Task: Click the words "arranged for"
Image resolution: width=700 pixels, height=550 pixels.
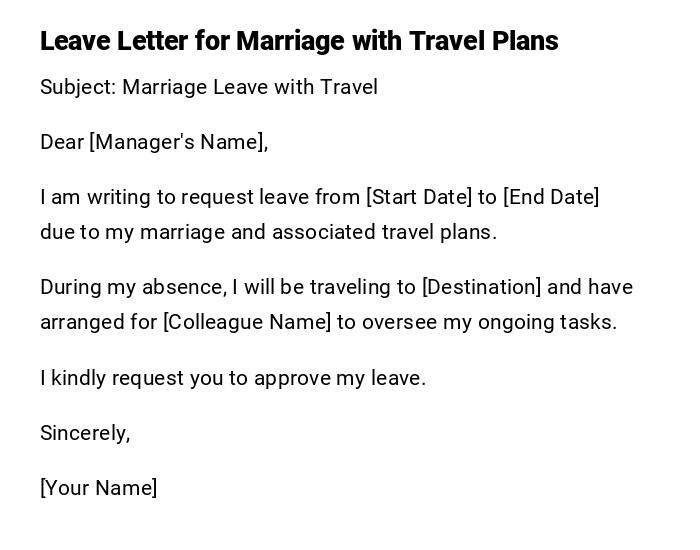Action: point(98,323)
